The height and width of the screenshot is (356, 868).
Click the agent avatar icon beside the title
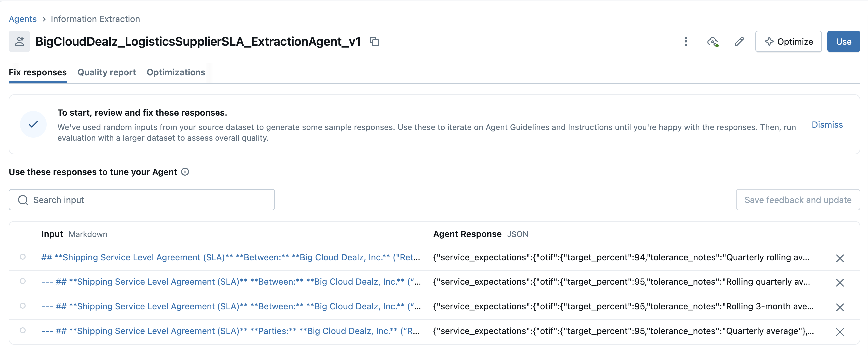tap(19, 41)
